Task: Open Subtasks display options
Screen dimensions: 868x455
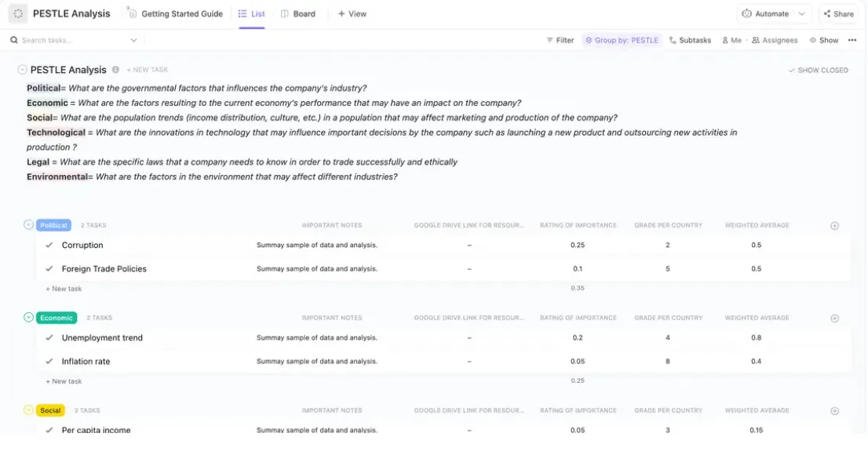Action: point(690,40)
